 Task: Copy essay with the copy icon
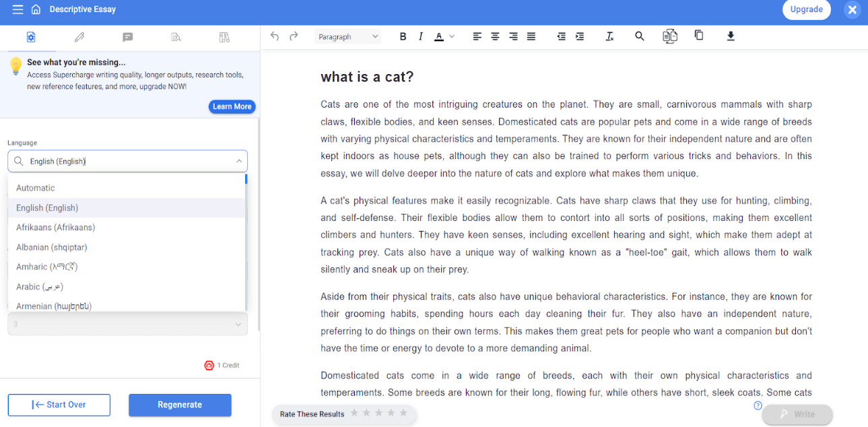(x=699, y=36)
